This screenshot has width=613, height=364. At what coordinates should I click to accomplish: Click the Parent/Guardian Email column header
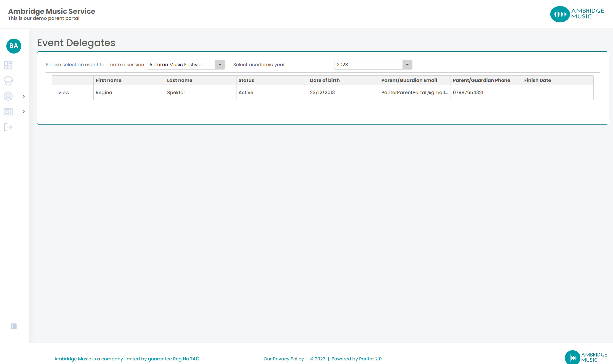[415, 80]
